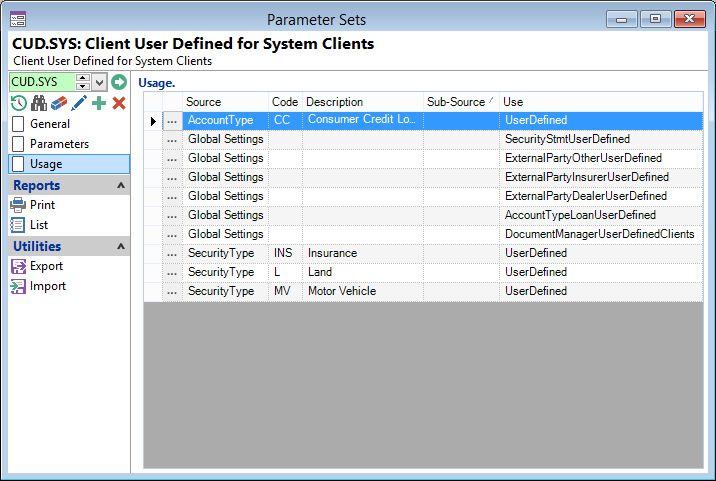Sort by the Code column header
The image size is (716, 481).
285,102
